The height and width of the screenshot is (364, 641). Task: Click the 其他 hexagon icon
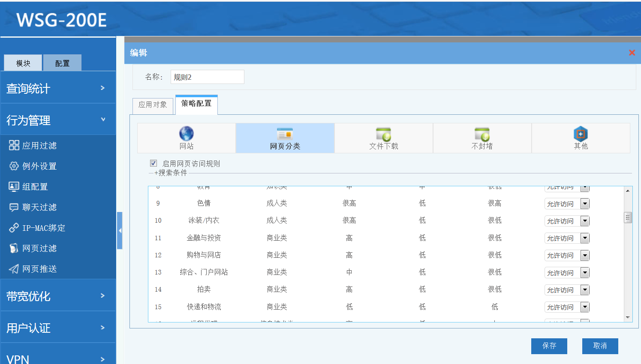581,134
